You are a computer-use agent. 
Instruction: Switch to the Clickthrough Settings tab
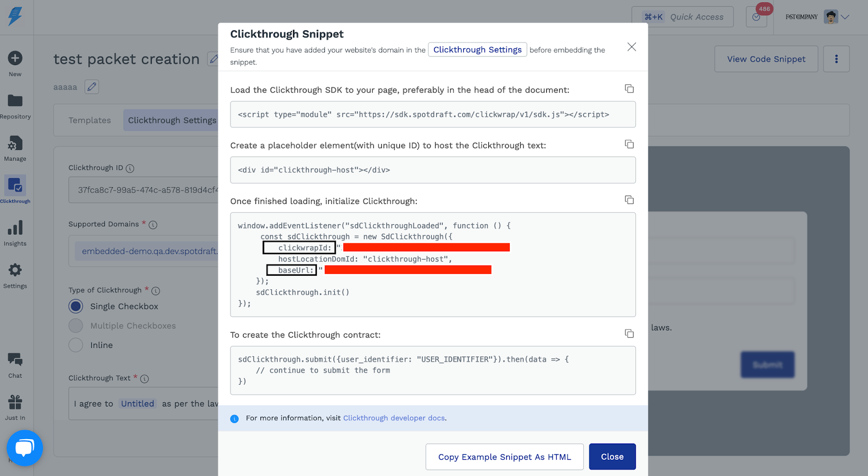(x=172, y=120)
